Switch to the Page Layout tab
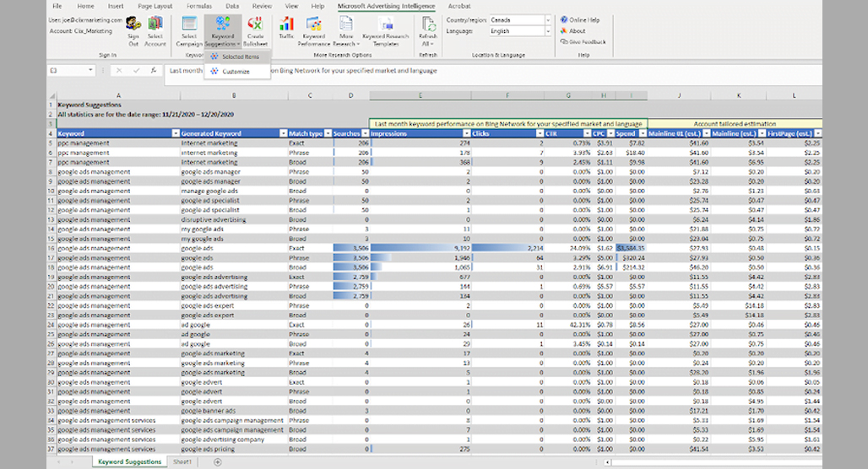Viewport: 868px width, 469px height. tap(155, 6)
